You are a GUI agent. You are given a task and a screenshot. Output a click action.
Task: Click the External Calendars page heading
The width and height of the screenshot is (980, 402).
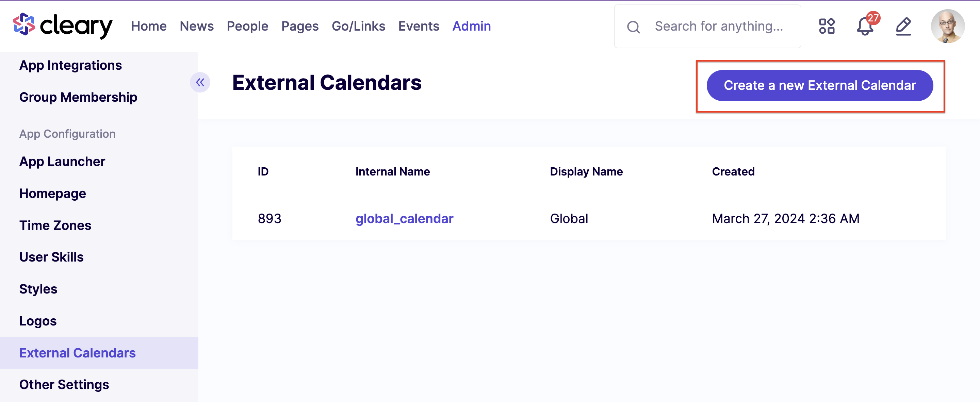tap(327, 83)
